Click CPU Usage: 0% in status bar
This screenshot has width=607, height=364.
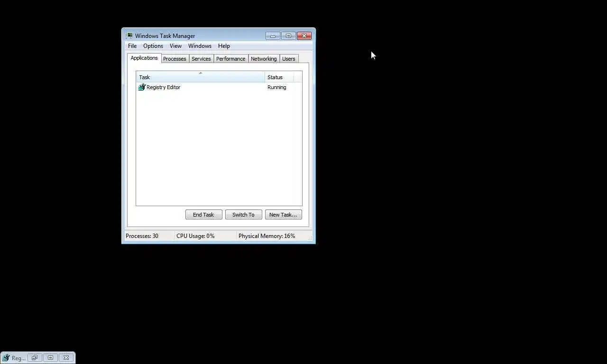click(x=195, y=236)
